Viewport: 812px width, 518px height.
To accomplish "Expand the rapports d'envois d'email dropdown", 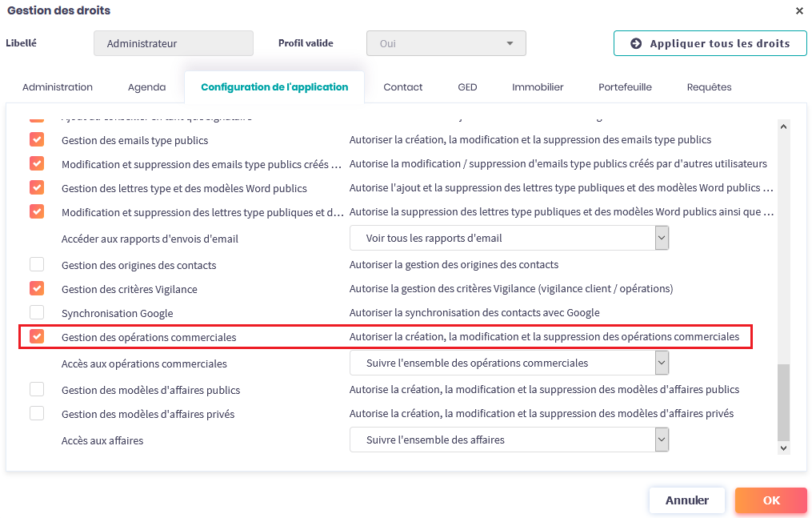I will 662,238.
